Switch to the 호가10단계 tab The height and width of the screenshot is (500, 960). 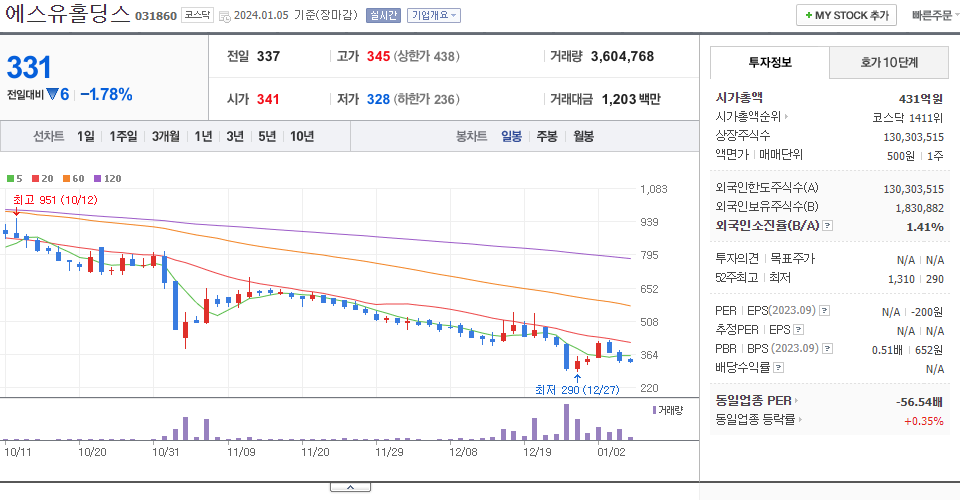tap(889, 62)
